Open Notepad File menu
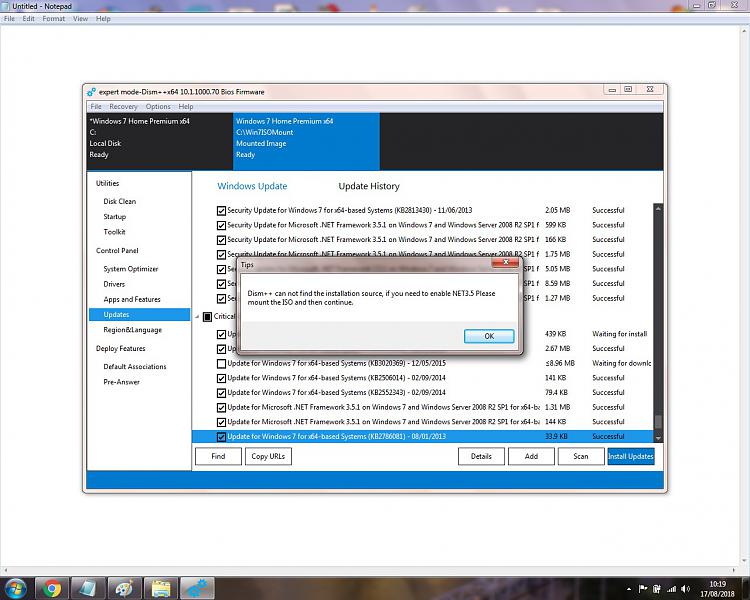The width and height of the screenshot is (750, 600). [x=9, y=19]
